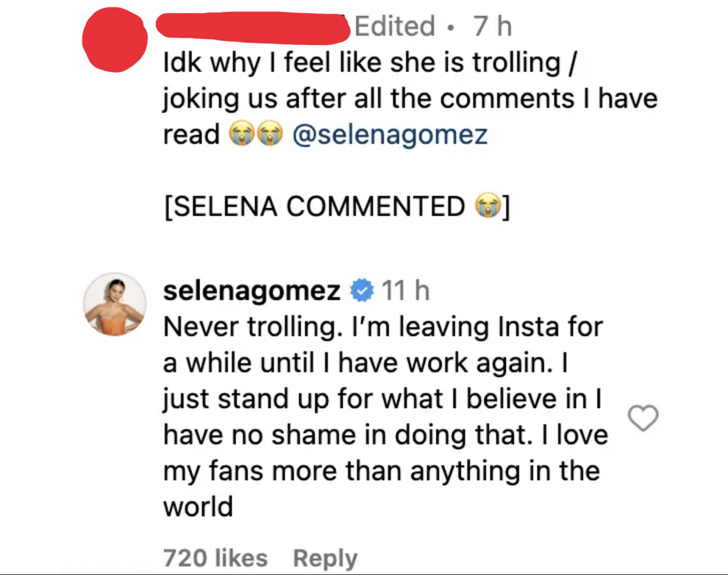Click the "7 h" timestamp on top comment
The image size is (728, 575).
(x=492, y=26)
